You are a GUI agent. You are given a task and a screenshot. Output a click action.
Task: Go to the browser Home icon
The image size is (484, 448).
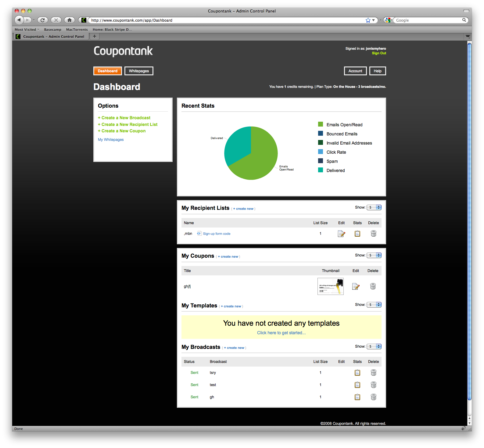pyautogui.click(x=70, y=20)
